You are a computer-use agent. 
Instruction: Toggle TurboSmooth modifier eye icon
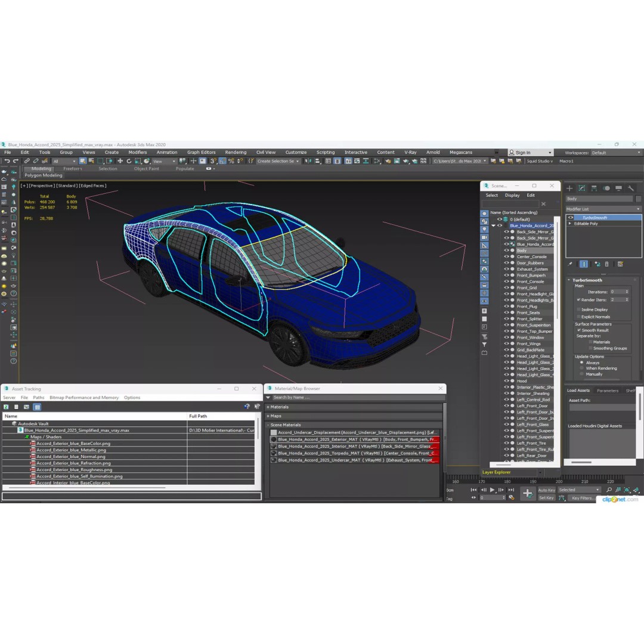[571, 218]
